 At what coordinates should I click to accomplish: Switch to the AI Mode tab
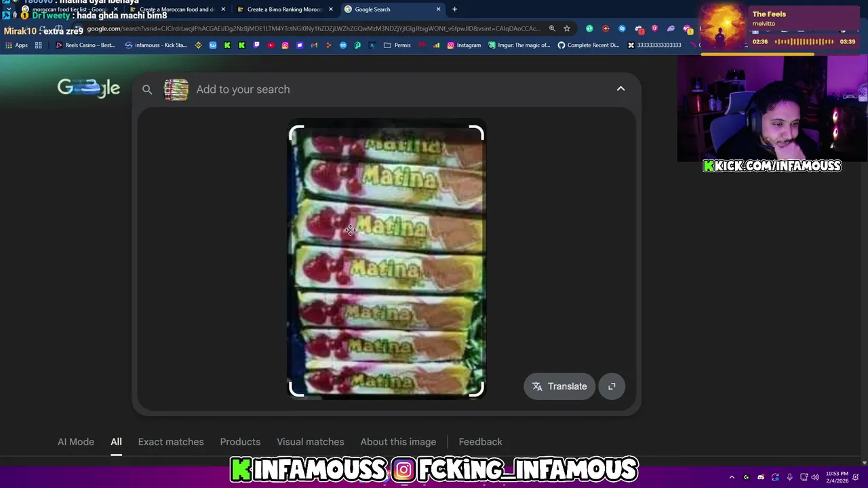(x=76, y=442)
